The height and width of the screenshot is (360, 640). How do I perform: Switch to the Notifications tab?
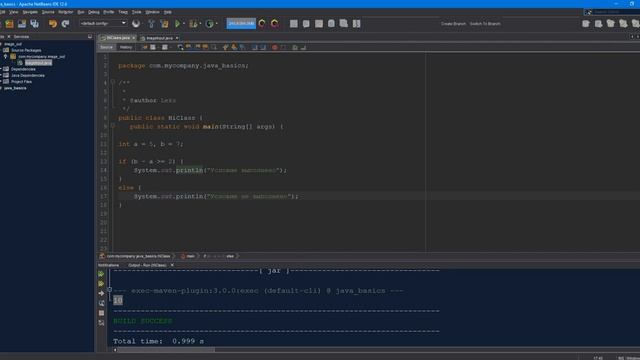pos(109,265)
